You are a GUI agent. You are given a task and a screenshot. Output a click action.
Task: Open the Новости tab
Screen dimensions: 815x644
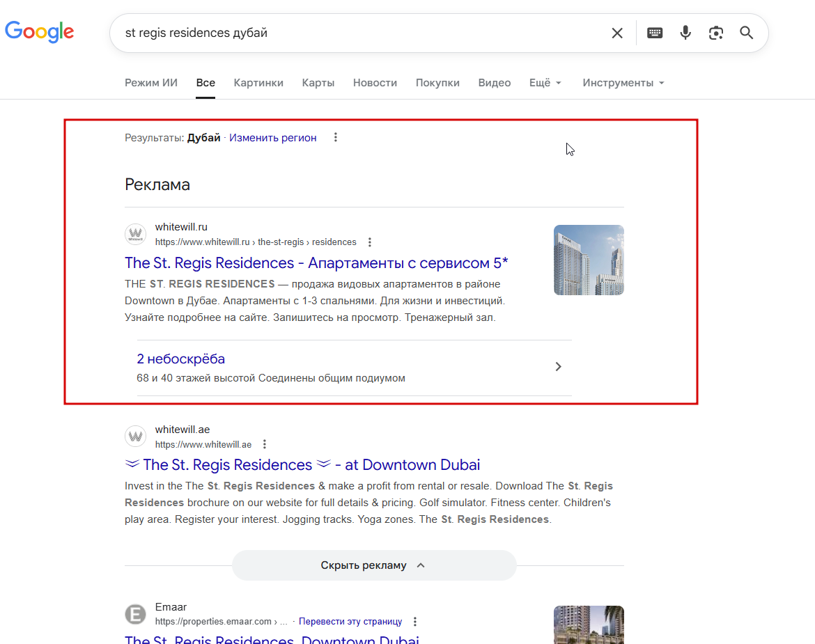(x=375, y=83)
